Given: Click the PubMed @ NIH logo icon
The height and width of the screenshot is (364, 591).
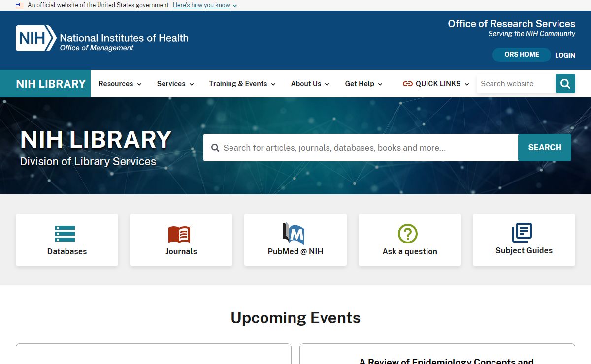Looking at the screenshot, I should coord(294,234).
